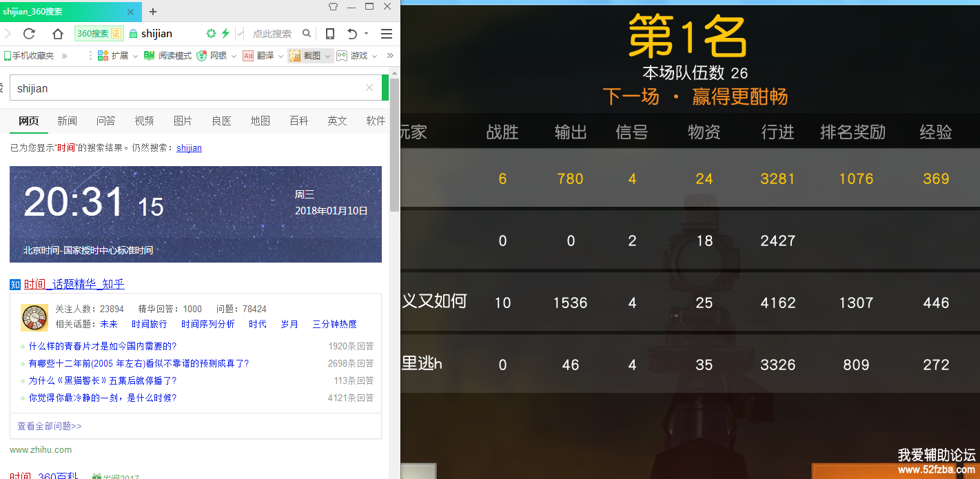This screenshot has height=479, width=980.
Task: Open related topic 时间旅行
Action: (x=150, y=324)
